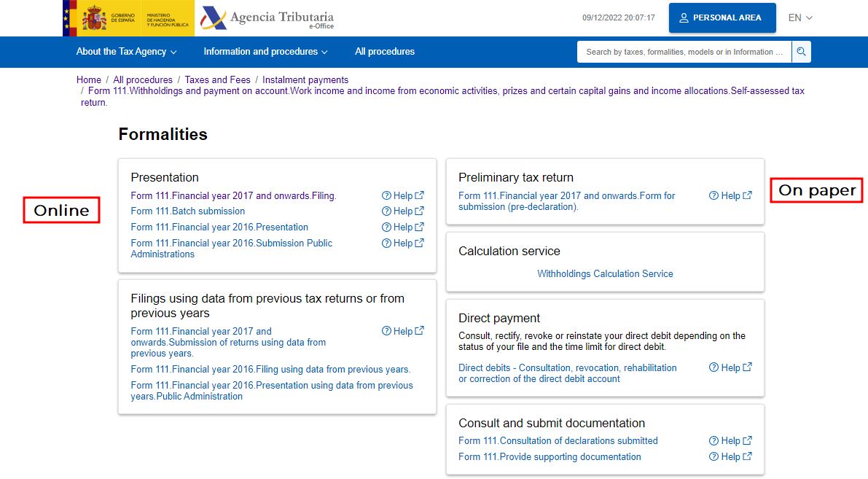
Task: Expand Information and procedures dropdown
Action: (x=265, y=52)
